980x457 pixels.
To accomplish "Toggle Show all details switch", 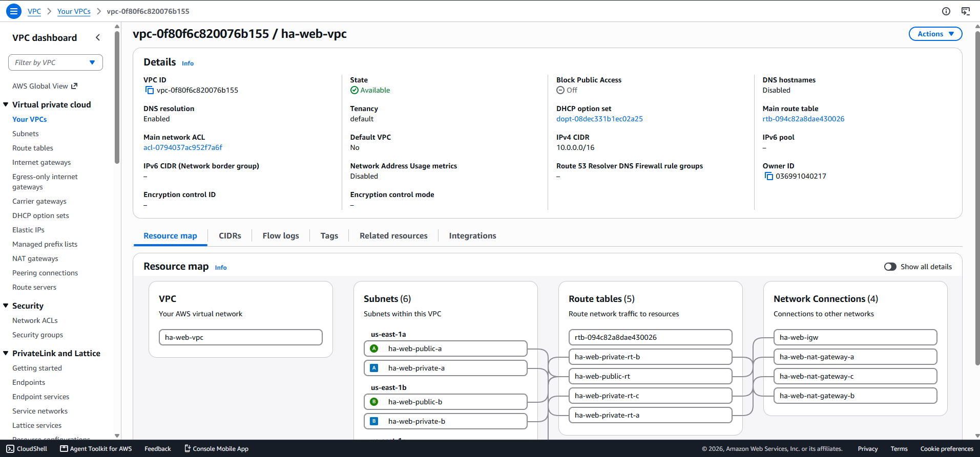I will (890, 267).
